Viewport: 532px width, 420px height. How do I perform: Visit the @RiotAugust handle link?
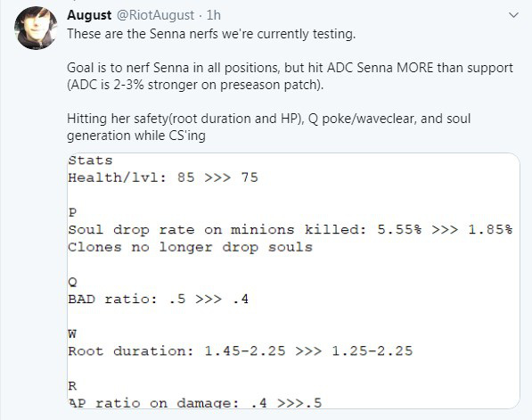[x=155, y=15]
